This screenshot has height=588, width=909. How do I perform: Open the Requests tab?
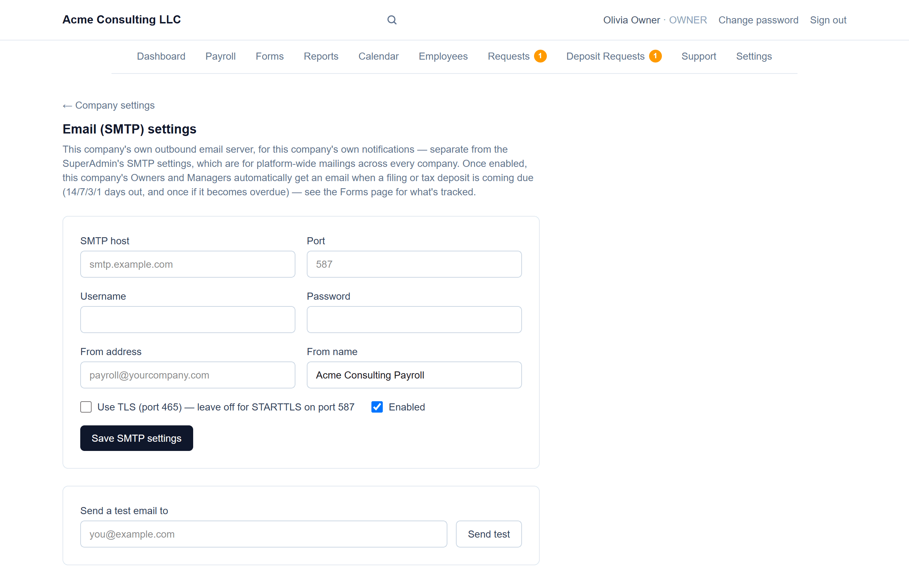(508, 56)
